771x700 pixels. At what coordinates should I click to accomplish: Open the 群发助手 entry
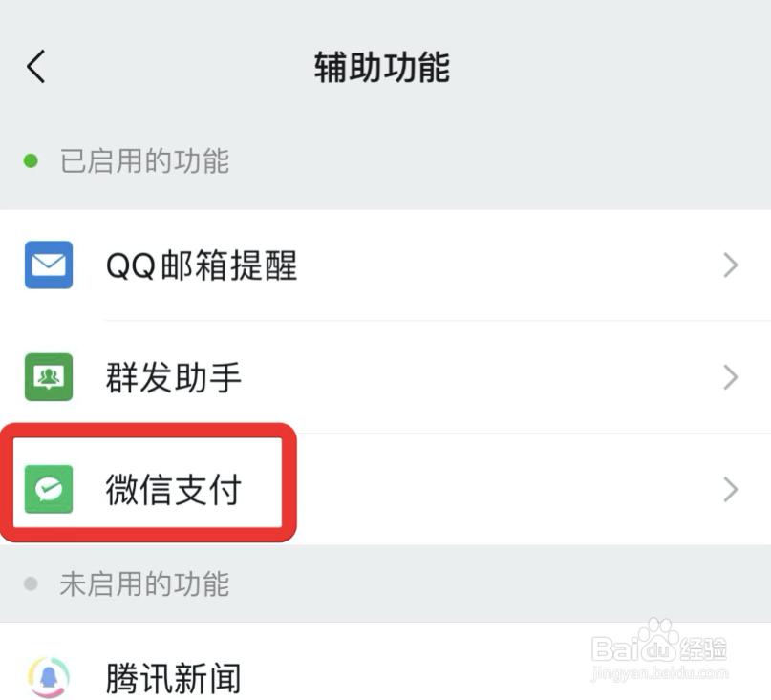386,377
